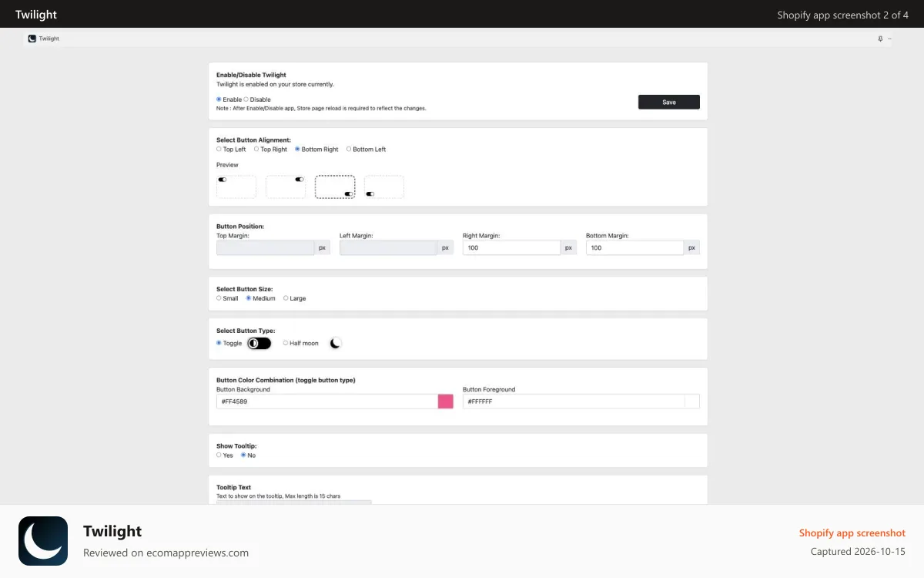Click the Button Color Combination heading
This screenshot has width=924, height=578.
286,380
